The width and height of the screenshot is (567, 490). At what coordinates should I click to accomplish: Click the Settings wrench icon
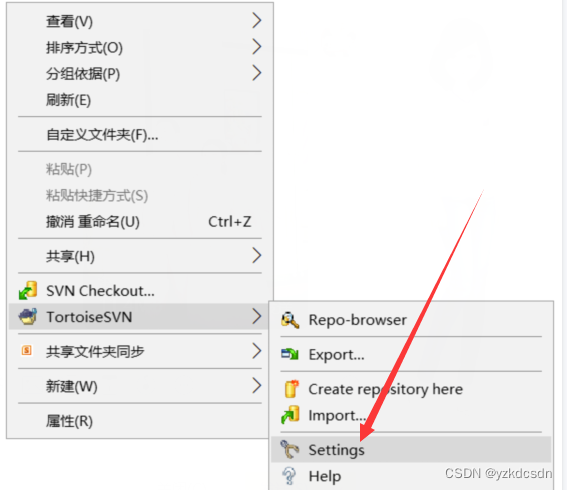pyautogui.click(x=290, y=449)
